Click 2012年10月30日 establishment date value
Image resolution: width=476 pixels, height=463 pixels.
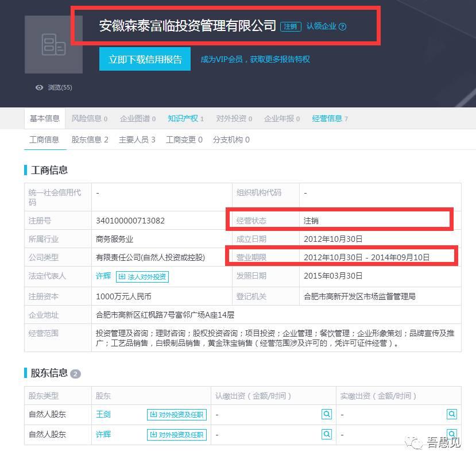click(x=333, y=239)
